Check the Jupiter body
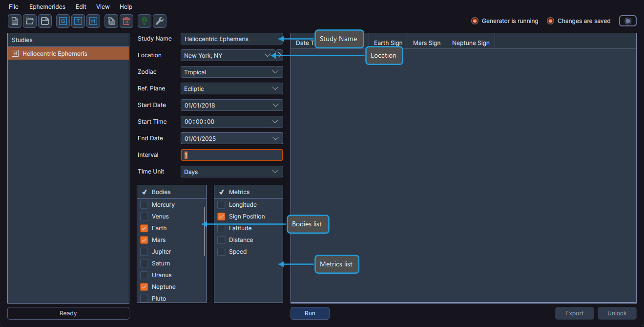This screenshot has height=327, width=644. click(x=144, y=251)
